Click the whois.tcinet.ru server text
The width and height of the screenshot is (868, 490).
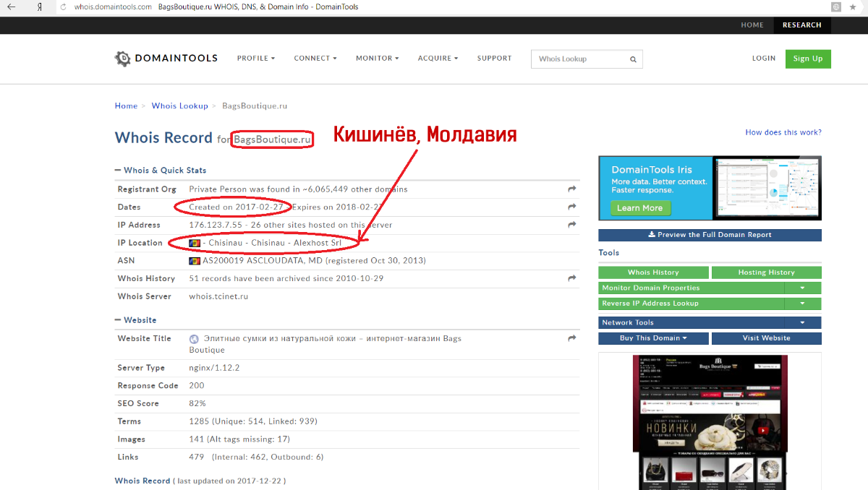tap(220, 296)
